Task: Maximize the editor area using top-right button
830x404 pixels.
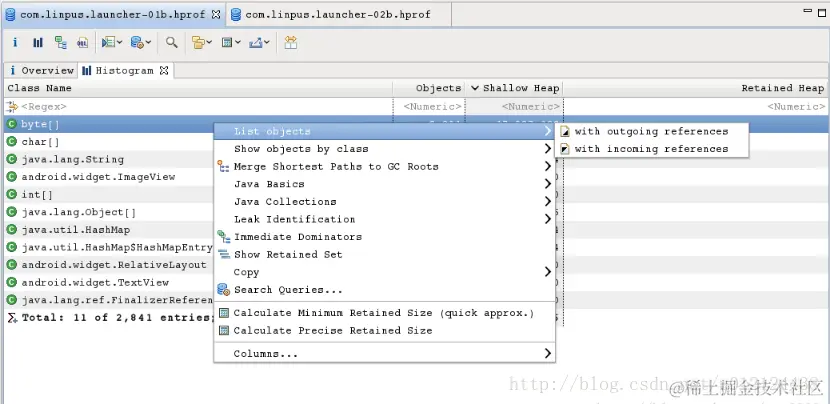Action: click(822, 13)
